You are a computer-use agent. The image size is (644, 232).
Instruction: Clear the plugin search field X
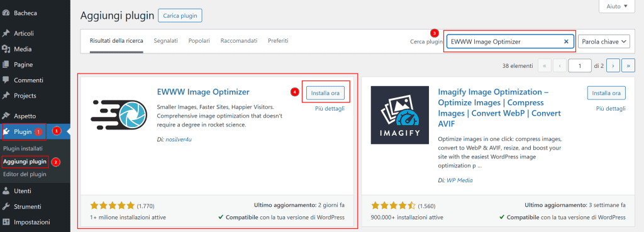pyautogui.click(x=566, y=41)
